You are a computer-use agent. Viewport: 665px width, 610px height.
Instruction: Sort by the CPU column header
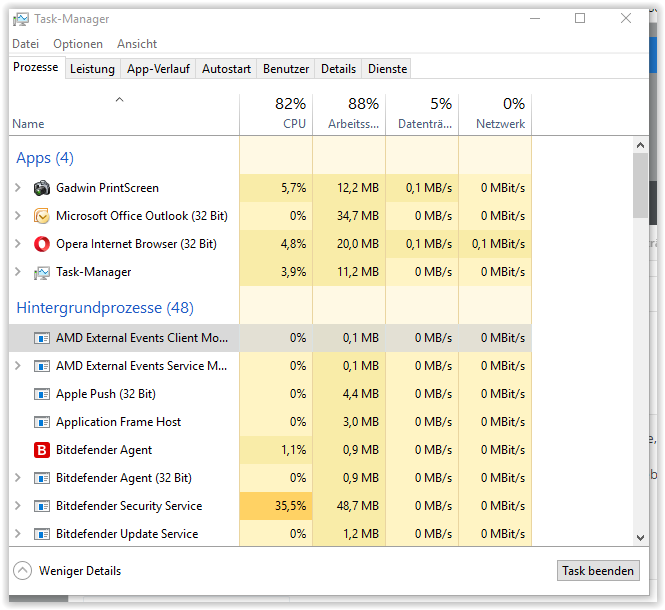pyautogui.click(x=276, y=115)
